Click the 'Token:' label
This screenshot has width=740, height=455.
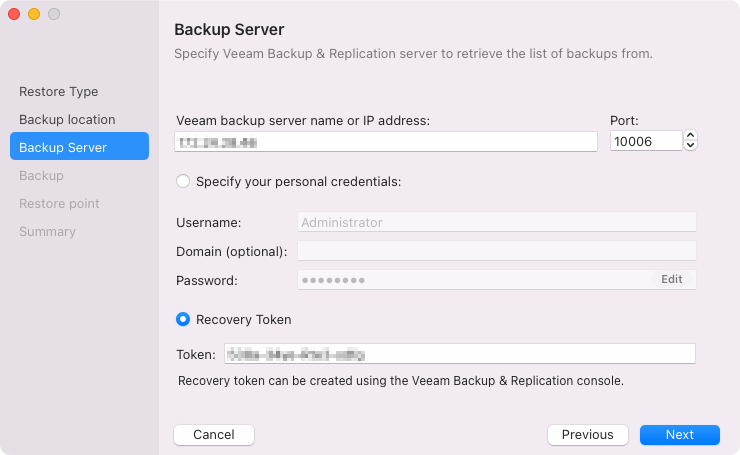[x=195, y=355]
